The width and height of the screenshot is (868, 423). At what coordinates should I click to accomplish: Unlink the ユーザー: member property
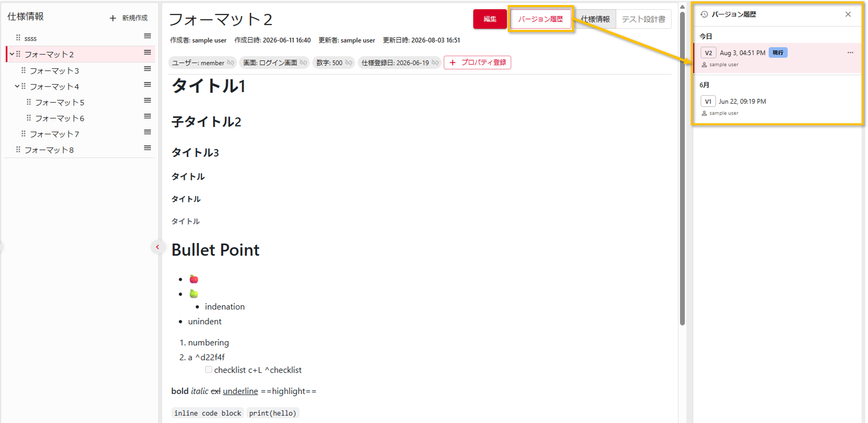pos(231,63)
